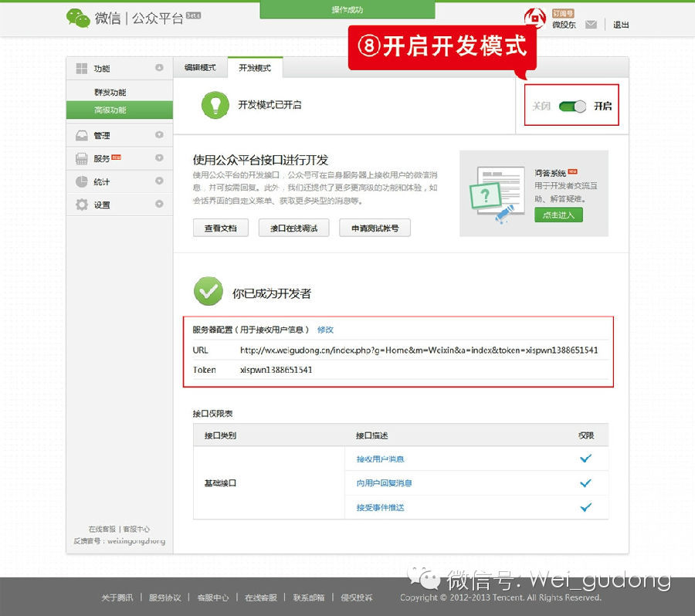Click the green 点击进入 button

pyautogui.click(x=558, y=215)
